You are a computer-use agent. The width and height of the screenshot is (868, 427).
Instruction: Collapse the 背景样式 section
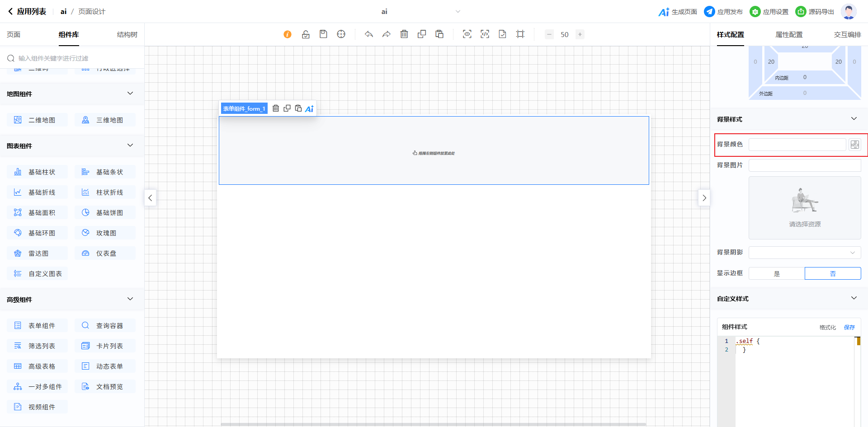pos(854,119)
